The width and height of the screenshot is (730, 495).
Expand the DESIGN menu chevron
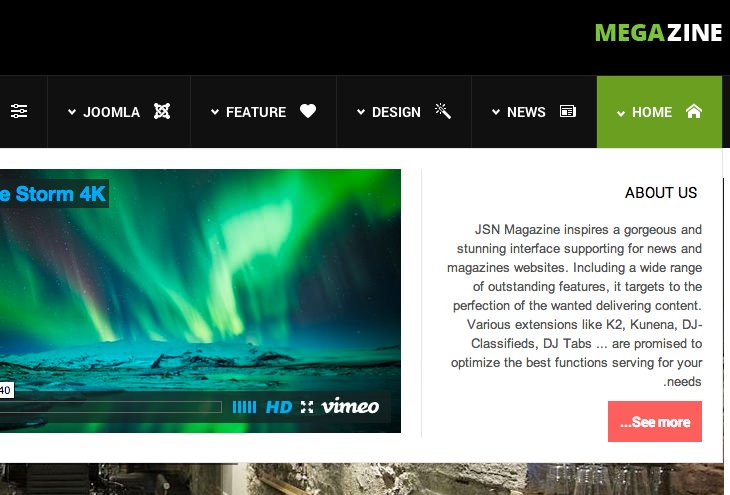tap(361, 112)
